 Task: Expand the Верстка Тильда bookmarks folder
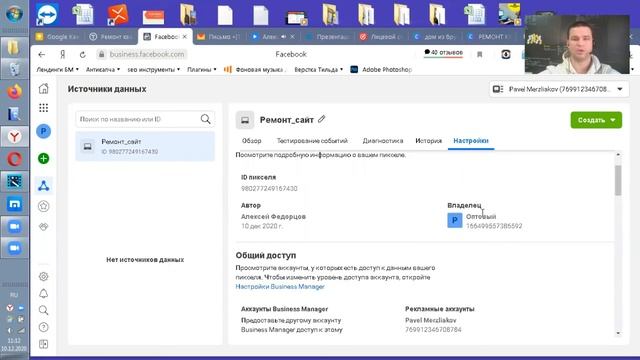point(318,69)
